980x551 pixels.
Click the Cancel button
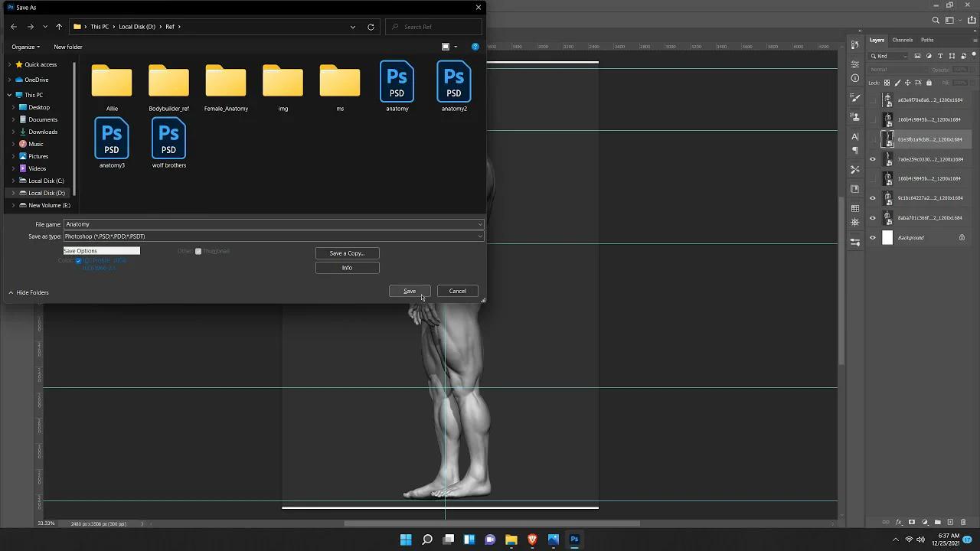click(x=457, y=291)
